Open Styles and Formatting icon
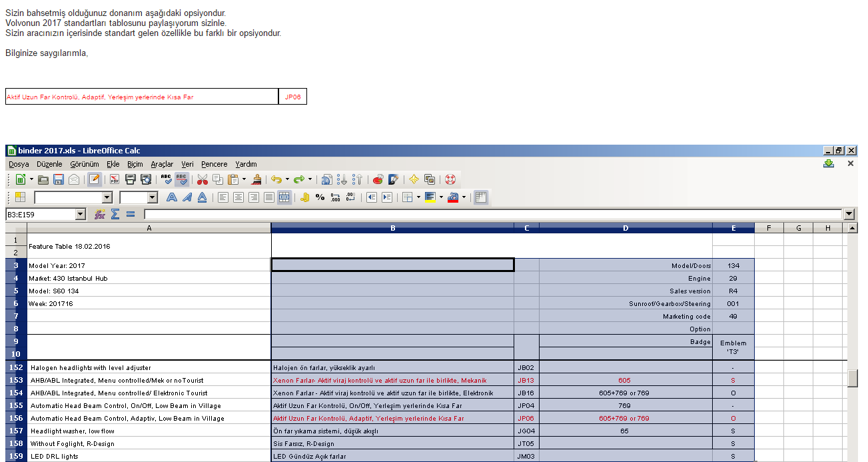868x462 pixels. pyautogui.click(x=20, y=197)
